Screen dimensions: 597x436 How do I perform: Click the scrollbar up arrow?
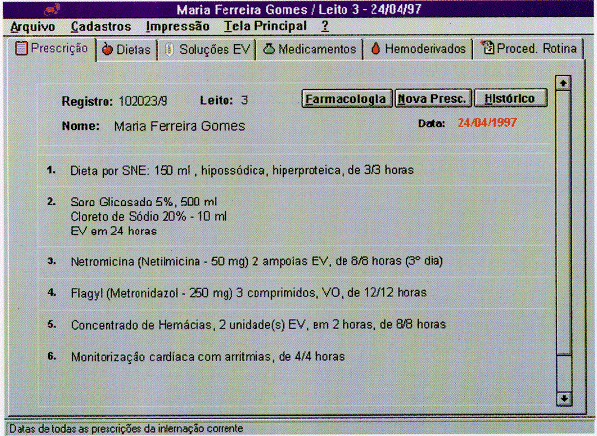click(x=563, y=83)
